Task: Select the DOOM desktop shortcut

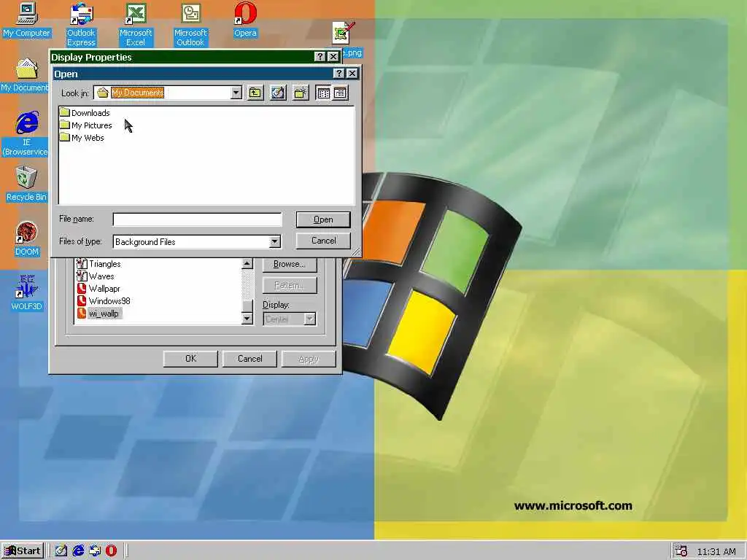Action: pyautogui.click(x=27, y=239)
